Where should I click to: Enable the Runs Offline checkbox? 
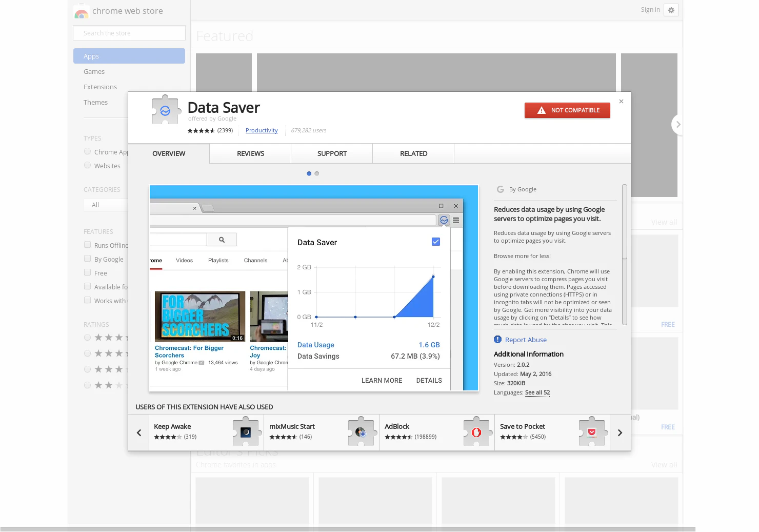click(88, 245)
